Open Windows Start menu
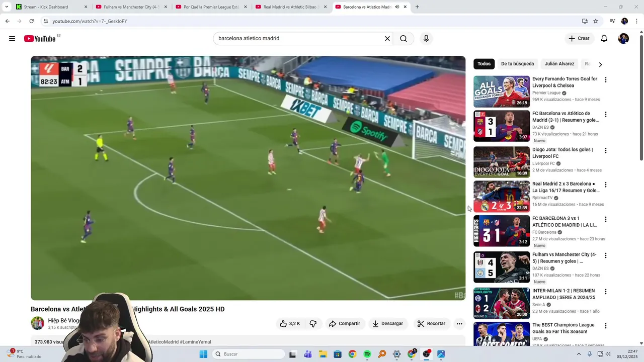The image size is (644, 362). click(x=203, y=354)
